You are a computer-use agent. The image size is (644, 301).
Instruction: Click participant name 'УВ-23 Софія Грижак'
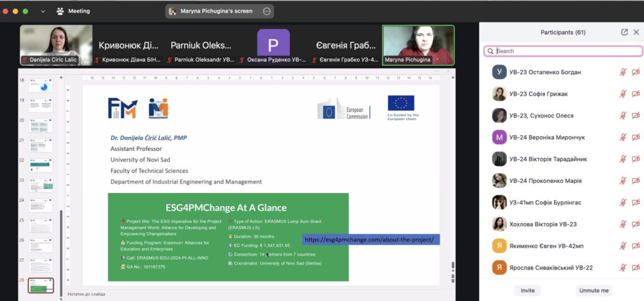(538, 94)
